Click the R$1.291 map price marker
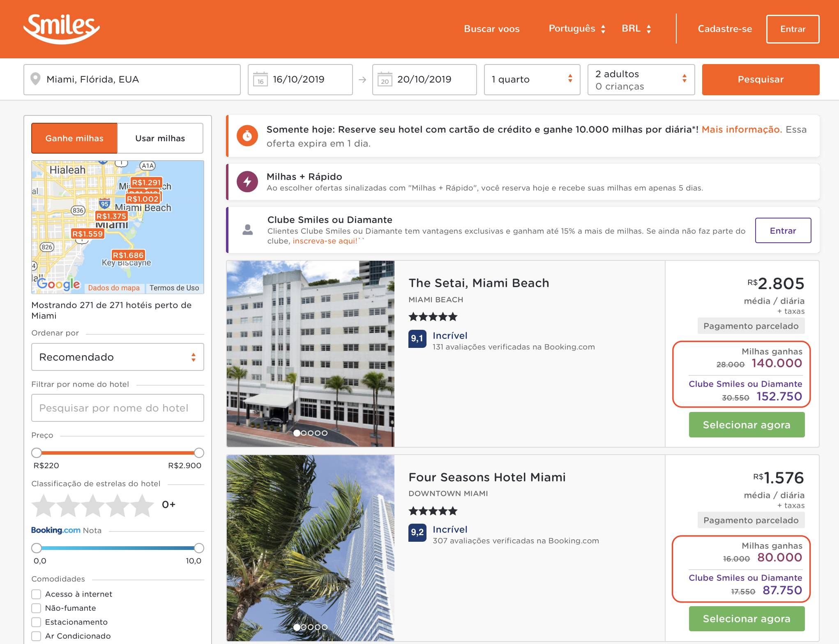839x644 pixels. coord(146,182)
